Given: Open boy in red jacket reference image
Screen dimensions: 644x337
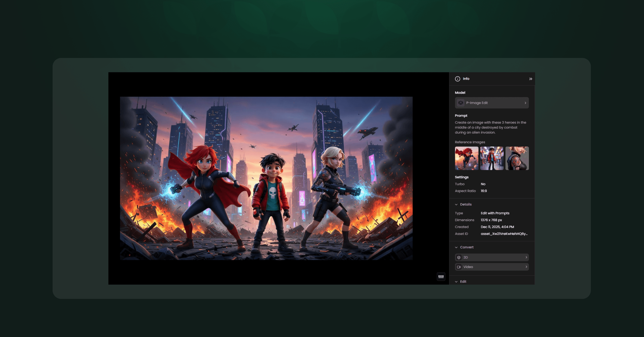Looking at the screenshot, I should tap(492, 158).
